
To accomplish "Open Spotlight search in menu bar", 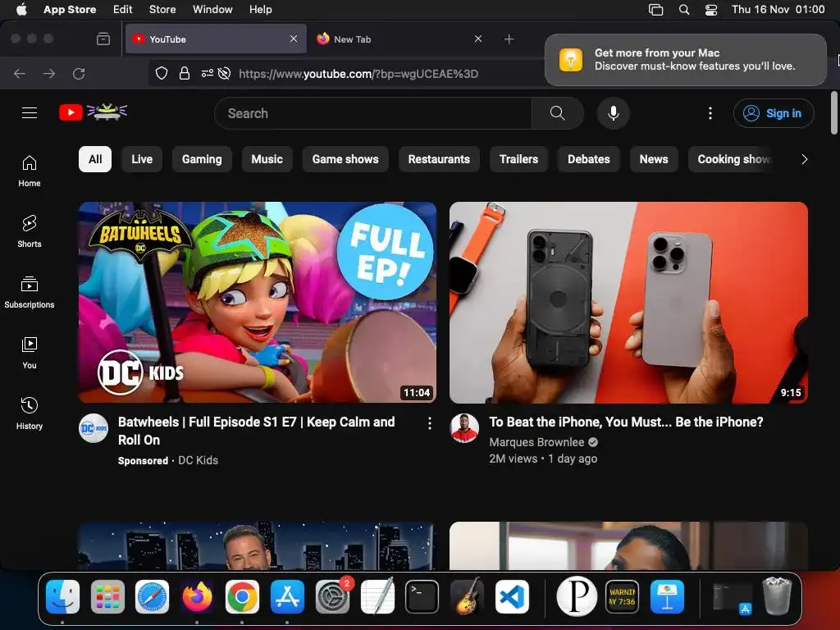I will tap(684, 9).
